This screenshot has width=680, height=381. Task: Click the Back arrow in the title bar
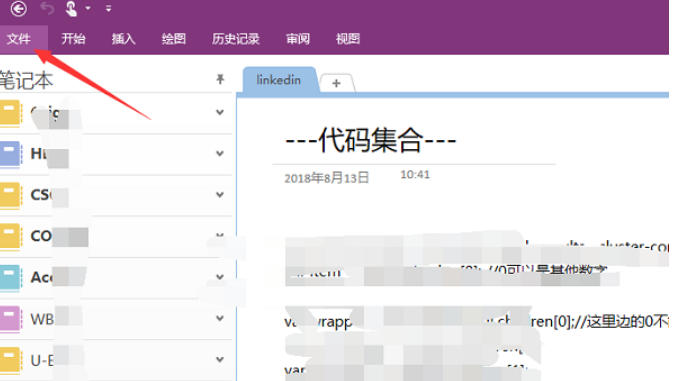[x=18, y=8]
